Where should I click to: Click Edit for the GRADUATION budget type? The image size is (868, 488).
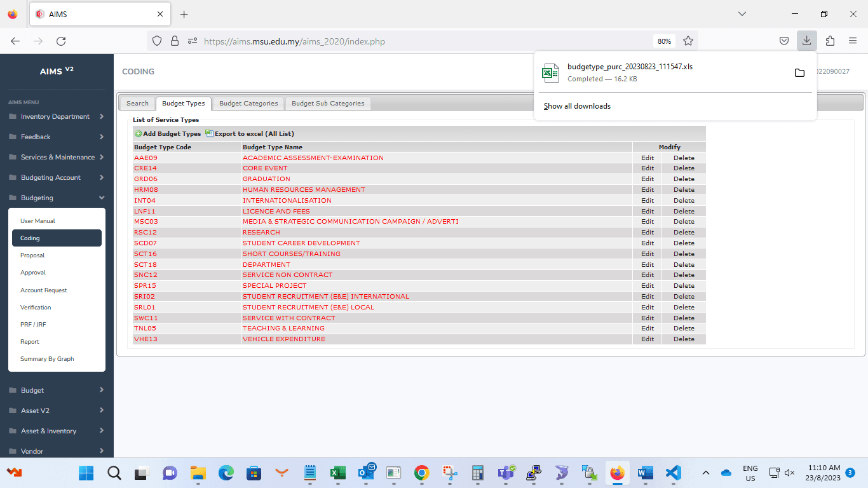click(x=647, y=179)
